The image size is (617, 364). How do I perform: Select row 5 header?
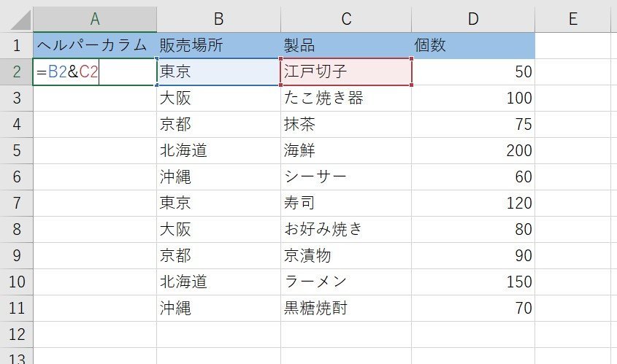click(x=17, y=150)
